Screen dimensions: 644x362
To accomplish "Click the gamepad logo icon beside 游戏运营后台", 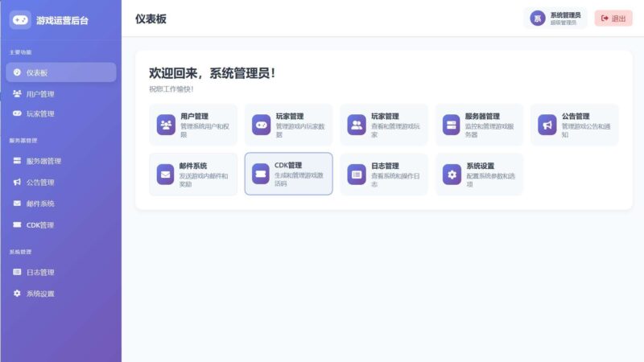I will (20, 19).
